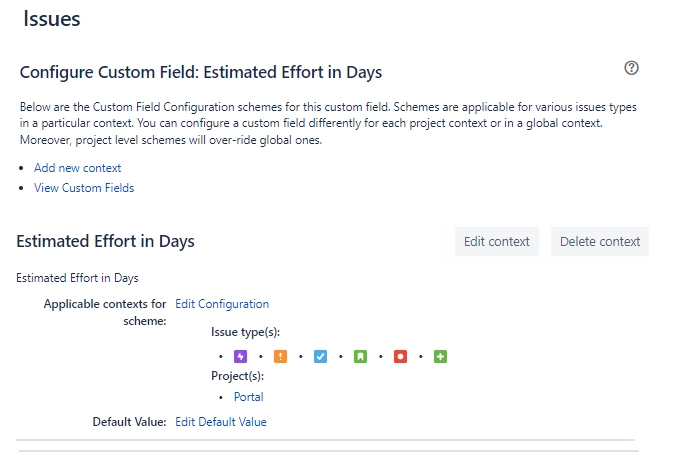Click Edit Default Value link
The width and height of the screenshot is (691, 468).
pyautogui.click(x=221, y=422)
